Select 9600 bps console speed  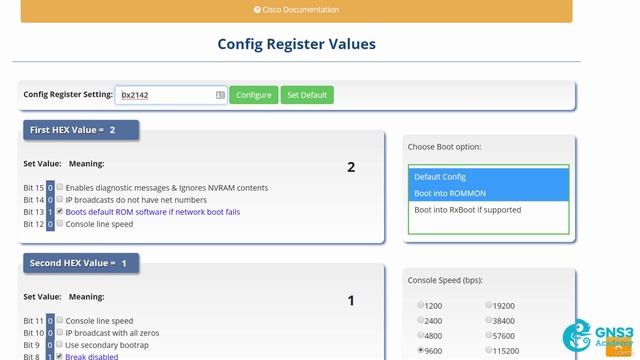[420, 350]
